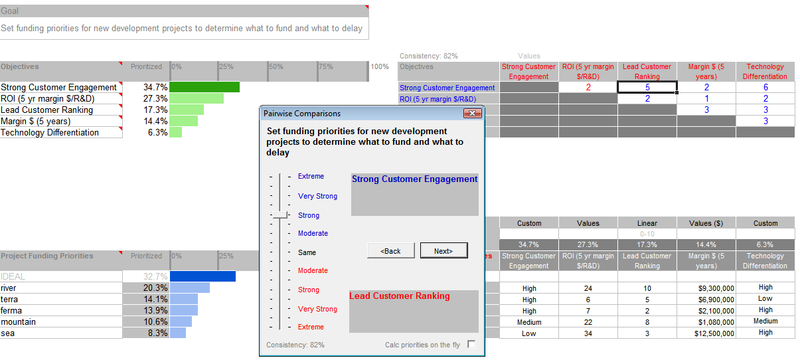Viewport: 800px width, 360px height.
Task: Click the Low technology differentiation cell
Action: [x=765, y=299]
